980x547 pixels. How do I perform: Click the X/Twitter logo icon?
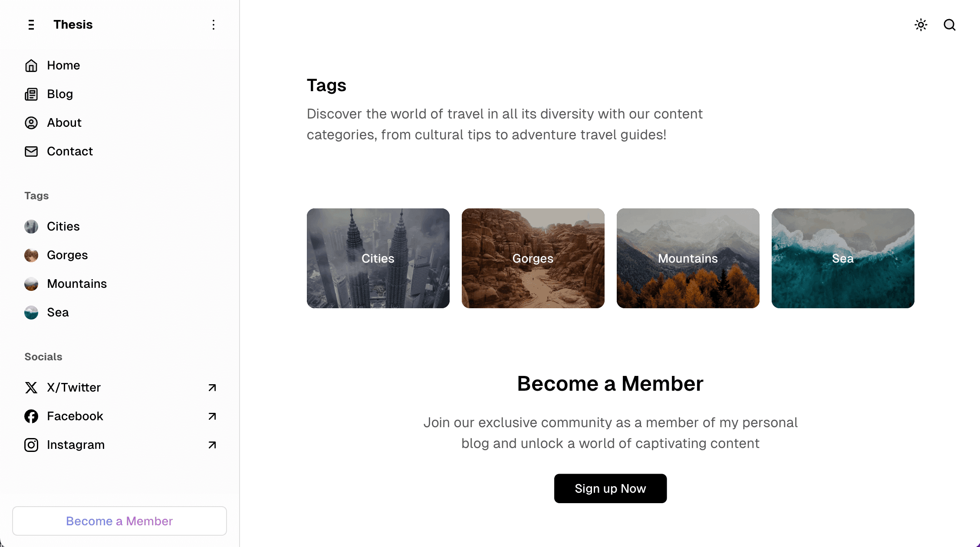point(31,388)
